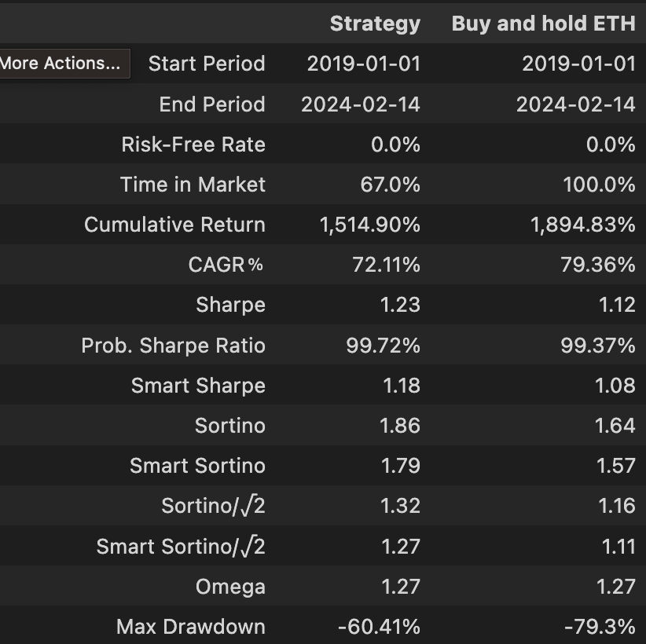Screen dimensions: 646x644
Task: Select the Prob. Sharpe Ratio label
Action: pyautogui.click(x=173, y=346)
